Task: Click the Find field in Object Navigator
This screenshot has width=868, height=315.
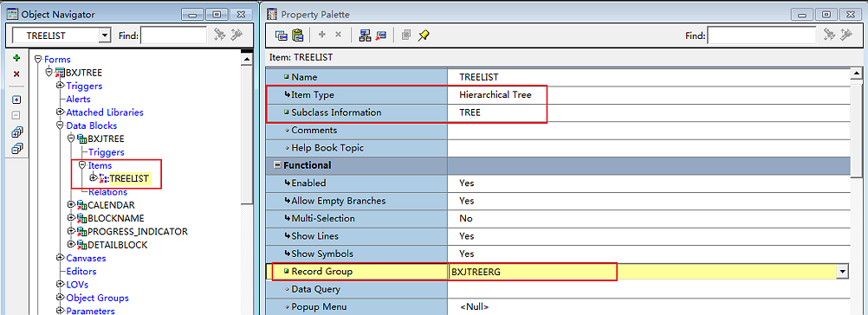Action: click(174, 36)
